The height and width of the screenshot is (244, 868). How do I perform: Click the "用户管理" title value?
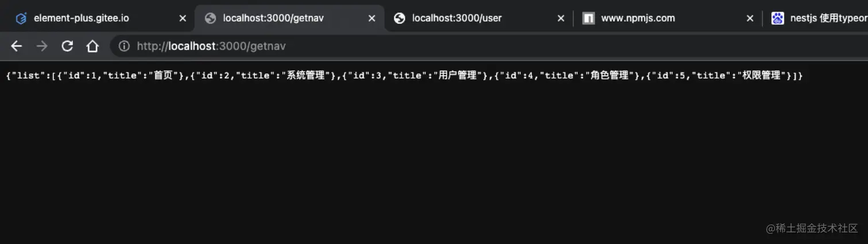click(458, 76)
